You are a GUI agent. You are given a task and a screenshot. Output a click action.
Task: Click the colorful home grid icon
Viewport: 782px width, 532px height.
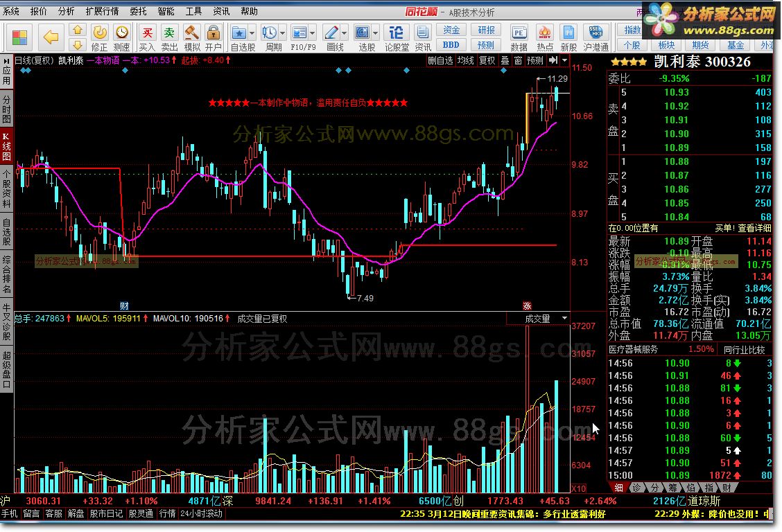pos(19,37)
